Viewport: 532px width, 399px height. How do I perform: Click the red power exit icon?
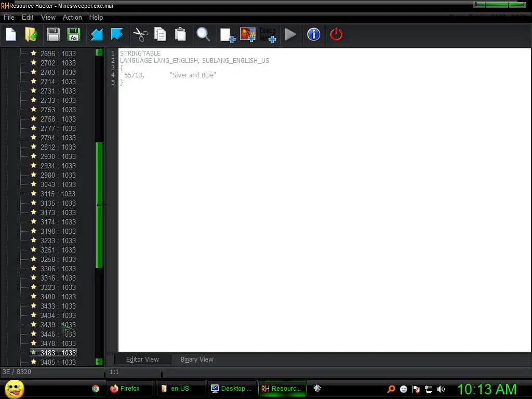pyautogui.click(x=336, y=35)
